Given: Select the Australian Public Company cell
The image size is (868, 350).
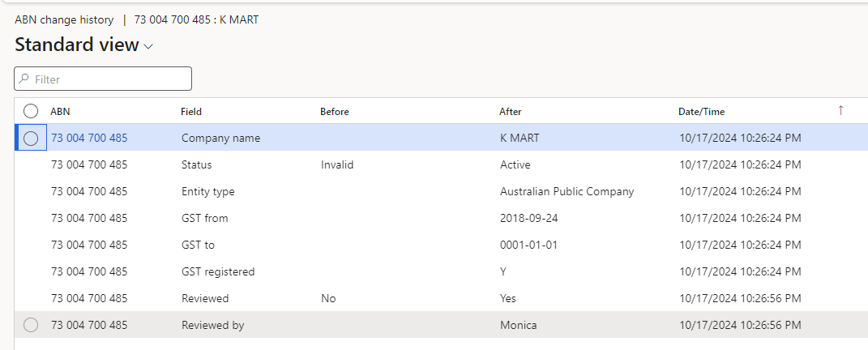Looking at the screenshot, I should [x=567, y=192].
